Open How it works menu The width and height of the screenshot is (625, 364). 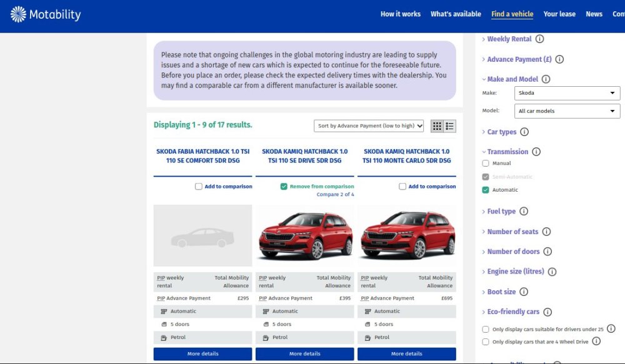point(401,14)
